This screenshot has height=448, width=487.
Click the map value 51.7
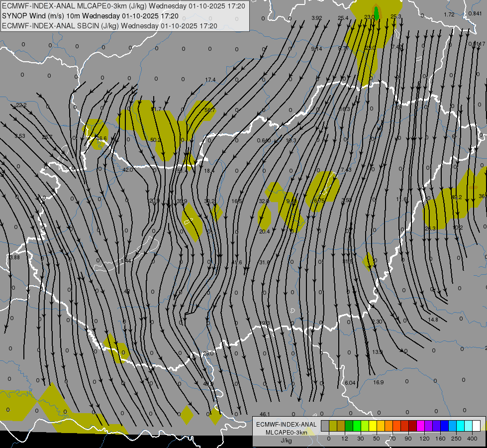tap(156, 109)
